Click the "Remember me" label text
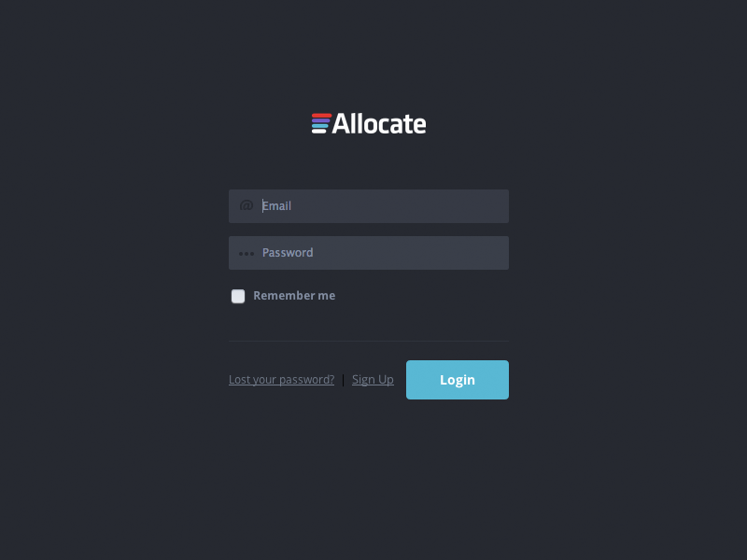This screenshot has width=747, height=560. point(294,296)
